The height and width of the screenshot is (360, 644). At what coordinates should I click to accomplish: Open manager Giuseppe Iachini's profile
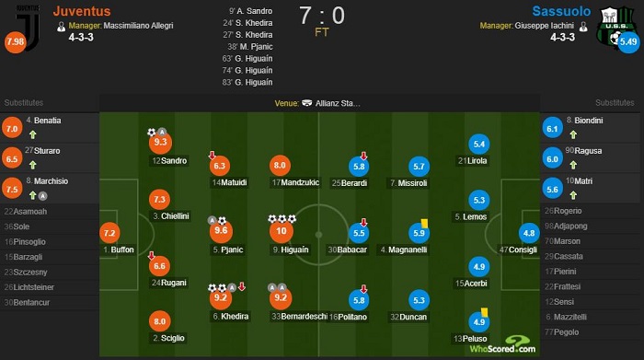click(545, 26)
